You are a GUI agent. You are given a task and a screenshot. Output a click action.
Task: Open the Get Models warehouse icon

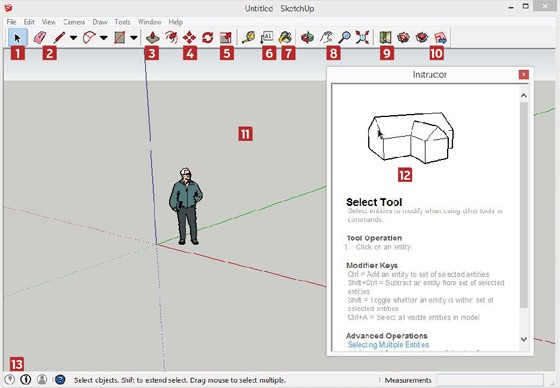pyautogui.click(x=404, y=37)
